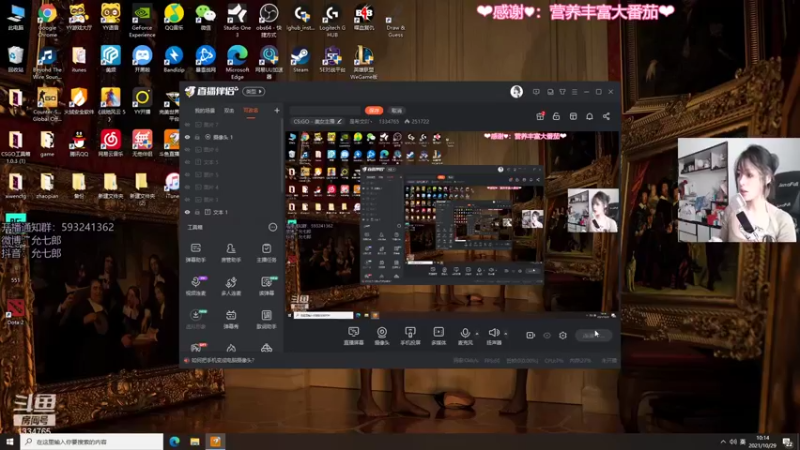
Task: Toggle visibility of the 摄像头 1 layer
Action: pos(187,137)
